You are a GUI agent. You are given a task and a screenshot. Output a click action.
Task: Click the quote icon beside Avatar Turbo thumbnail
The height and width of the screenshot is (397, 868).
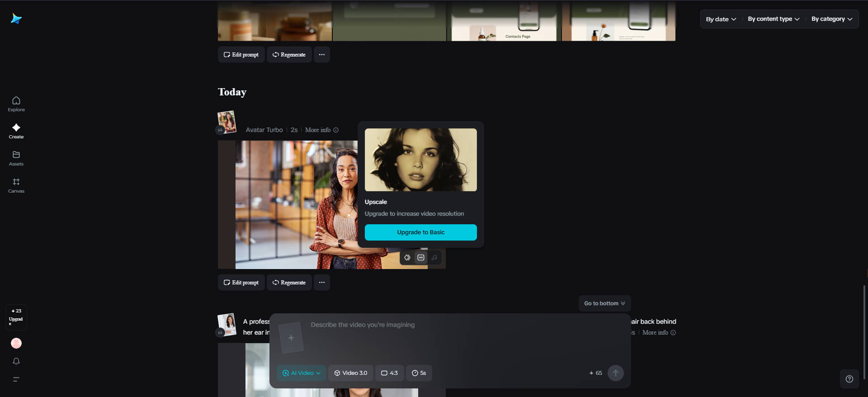pyautogui.click(x=220, y=130)
